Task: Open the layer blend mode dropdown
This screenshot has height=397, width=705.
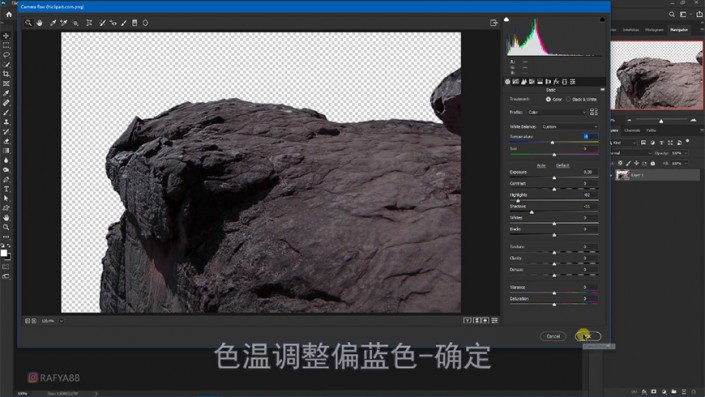Action: [x=632, y=153]
